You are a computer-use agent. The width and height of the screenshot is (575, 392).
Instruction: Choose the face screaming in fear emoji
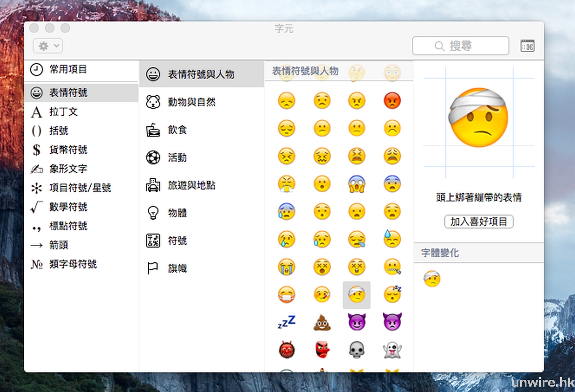357,184
